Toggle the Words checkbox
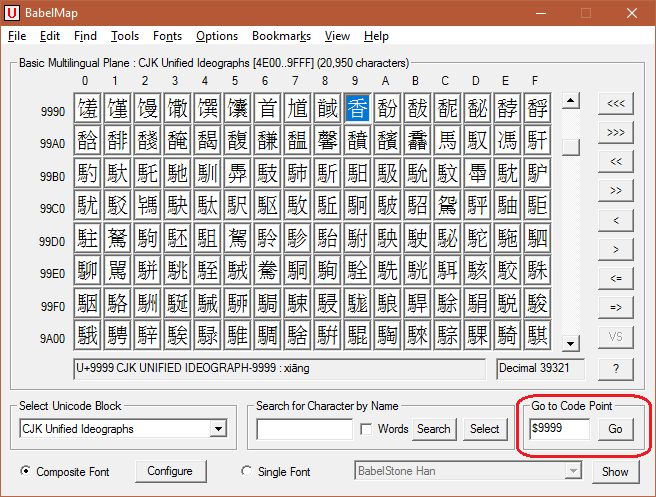This screenshot has height=497, width=656. (366, 429)
